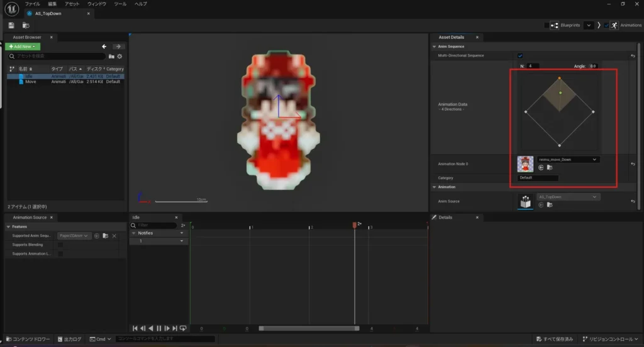644x347 pixels.
Task: Open AS_TopDown Anim Source dropdown
Action: (568, 197)
